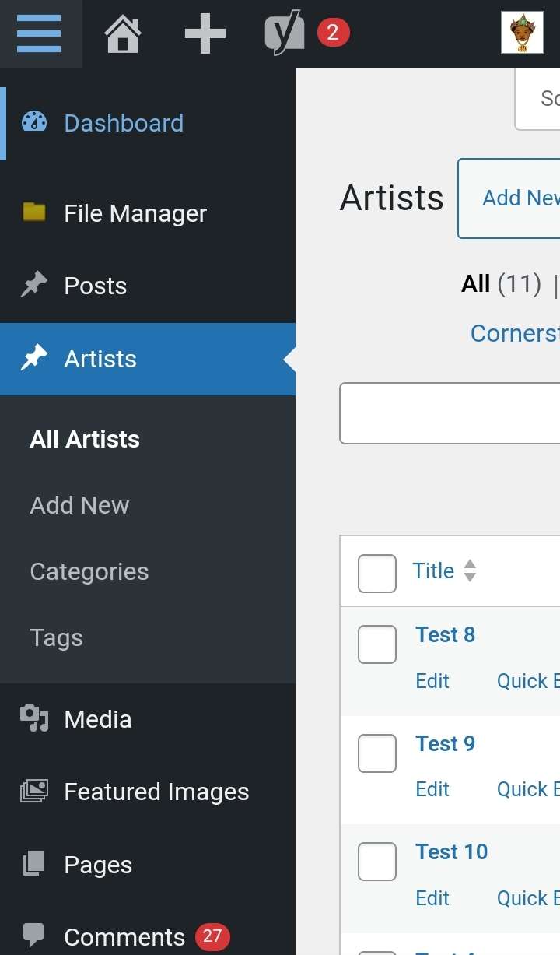Click the Dashboard gauge icon
560x955 pixels.
tap(34, 122)
